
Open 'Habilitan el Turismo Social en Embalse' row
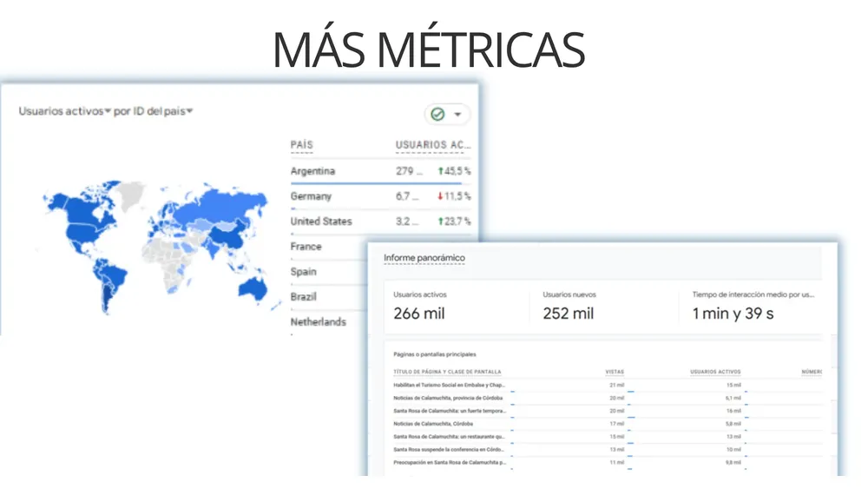point(449,385)
